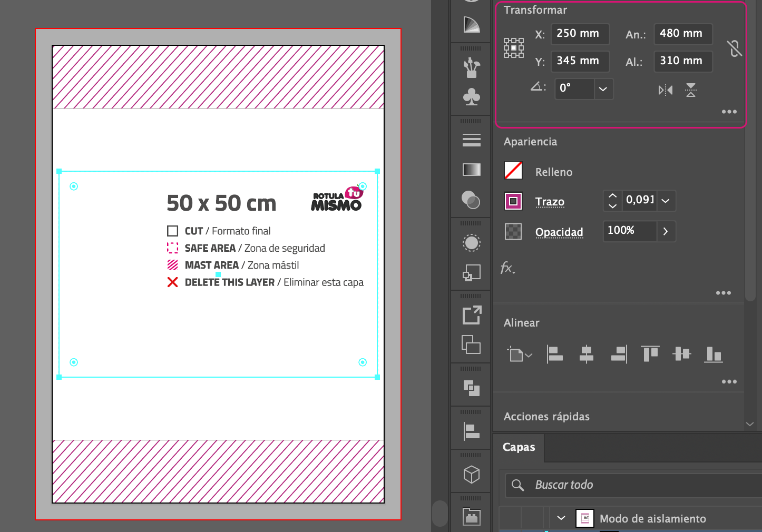
Task: Click the align top edges icon
Action: click(x=650, y=354)
